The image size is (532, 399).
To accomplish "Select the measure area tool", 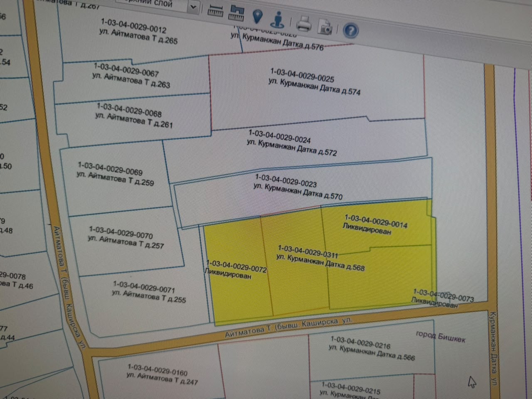I will 236,13.
